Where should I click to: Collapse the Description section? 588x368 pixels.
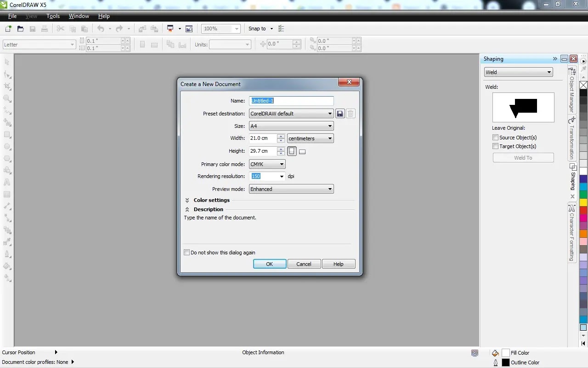point(187,209)
